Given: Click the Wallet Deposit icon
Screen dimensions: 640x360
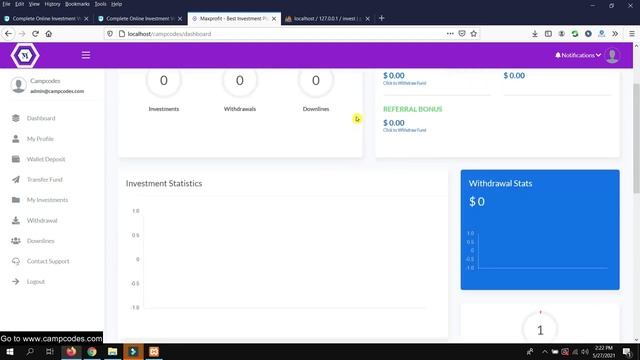Looking at the screenshot, I should click(16, 159).
